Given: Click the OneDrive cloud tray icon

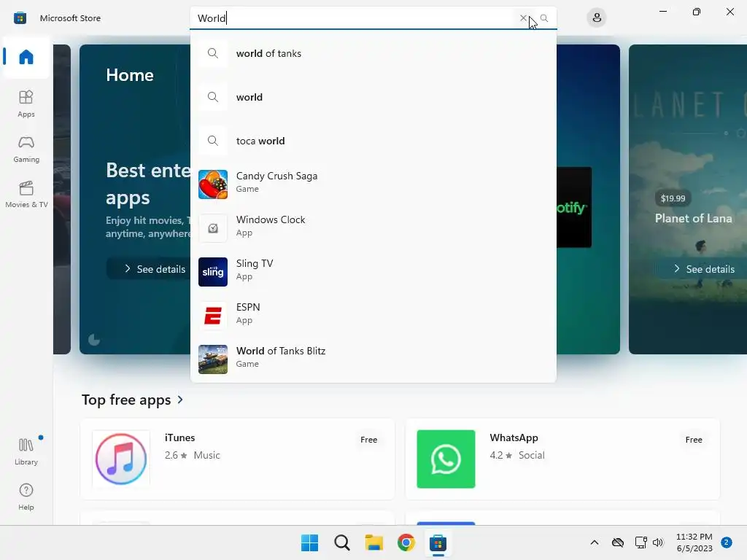Looking at the screenshot, I should click(618, 542).
